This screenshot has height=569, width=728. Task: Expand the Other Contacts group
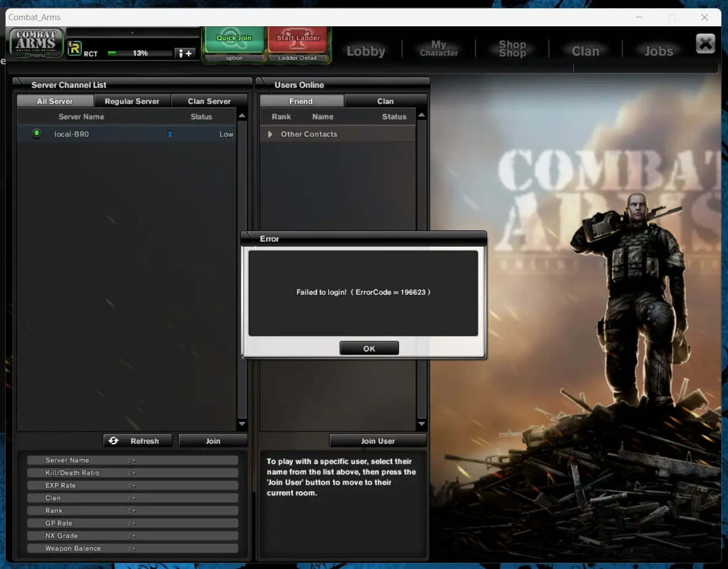(x=270, y=134)
